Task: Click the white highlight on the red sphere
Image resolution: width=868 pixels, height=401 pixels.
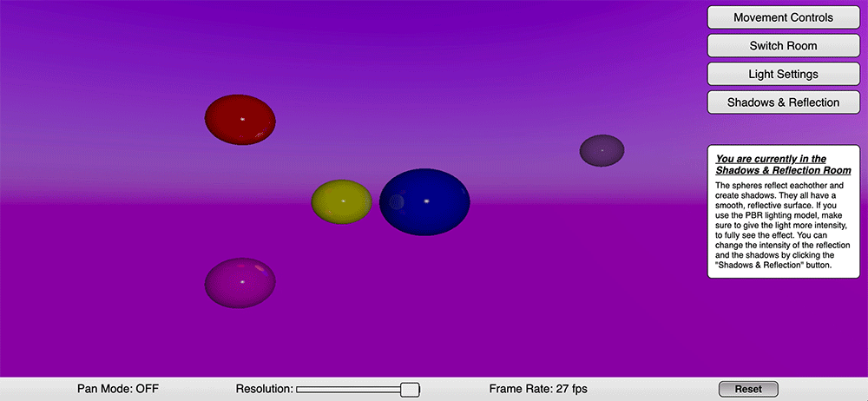Action: pos(242,119)
